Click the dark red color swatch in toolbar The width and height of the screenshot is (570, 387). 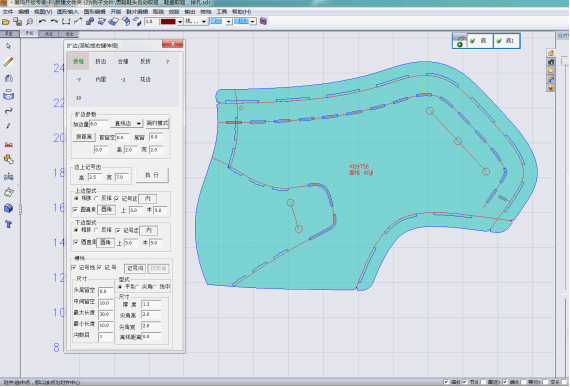(168, 22)
